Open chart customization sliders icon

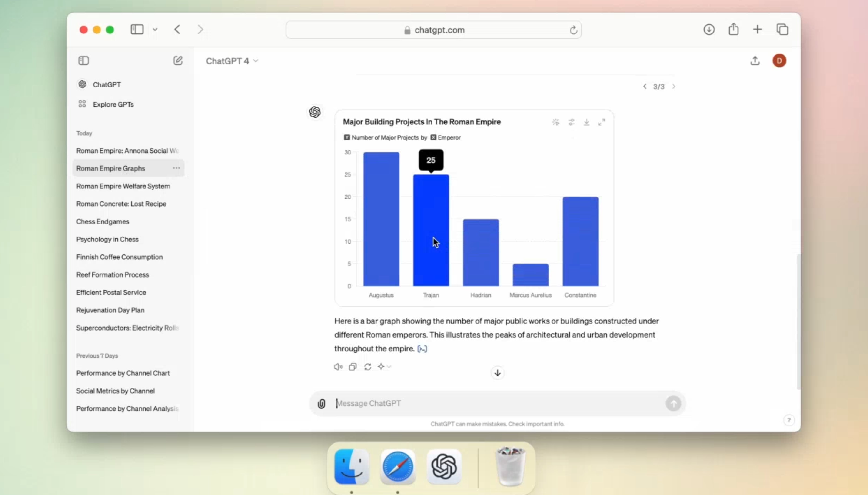pos(571,122)
